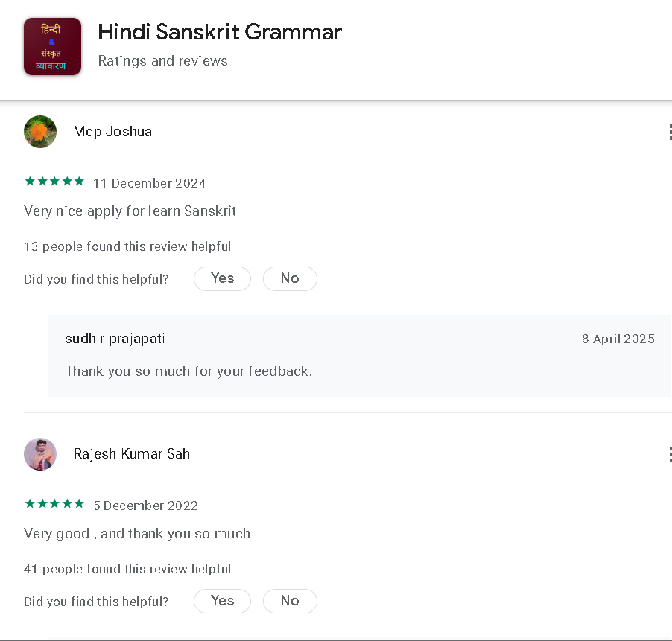Click Rajesh Kumar Sah's profile avatar
Image resolution: width=672 pixels, height=641 pixels.
(40, 454)
